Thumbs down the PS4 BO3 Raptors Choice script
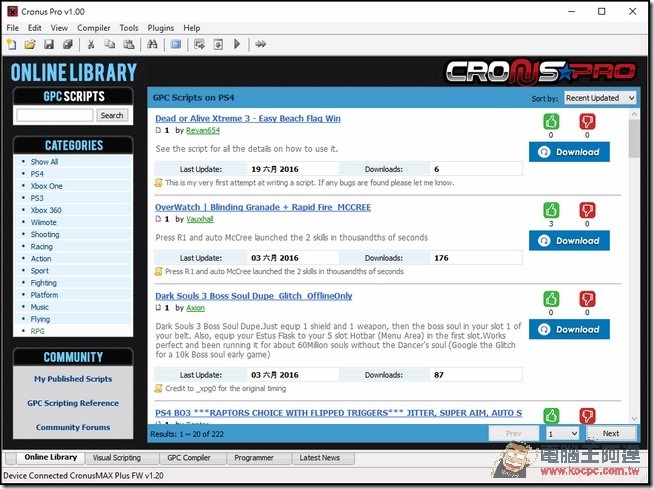The image size is (654, 489). pyautogui.click(x=587, y=416)
